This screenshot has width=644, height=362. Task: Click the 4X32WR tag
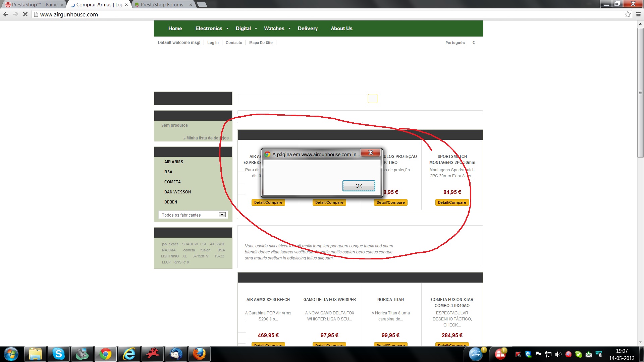point(217,244)
